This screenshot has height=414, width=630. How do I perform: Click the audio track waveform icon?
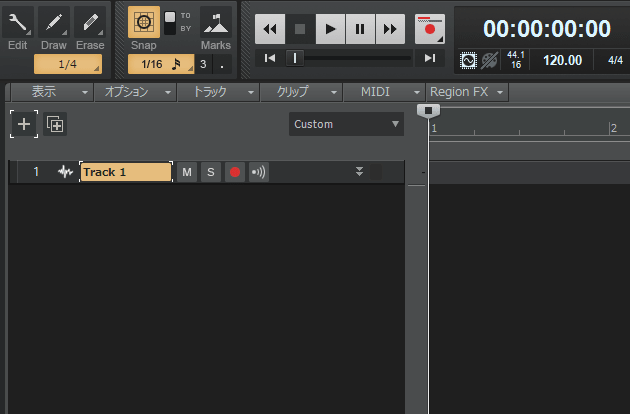[x=65, y=172]
